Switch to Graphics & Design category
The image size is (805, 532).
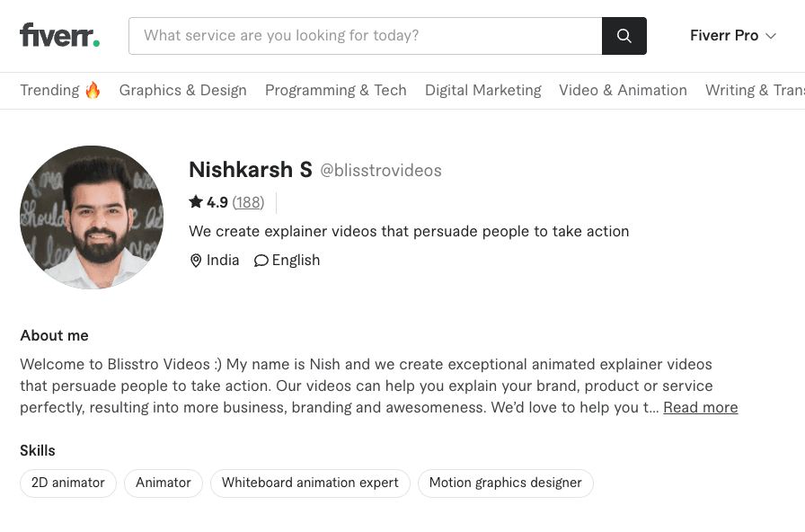tap(182, 90)
